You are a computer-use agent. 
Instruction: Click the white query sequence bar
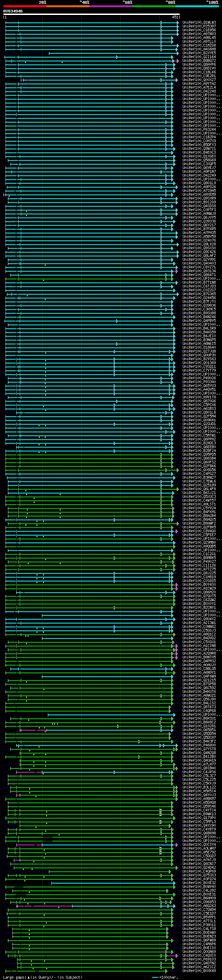92,15
